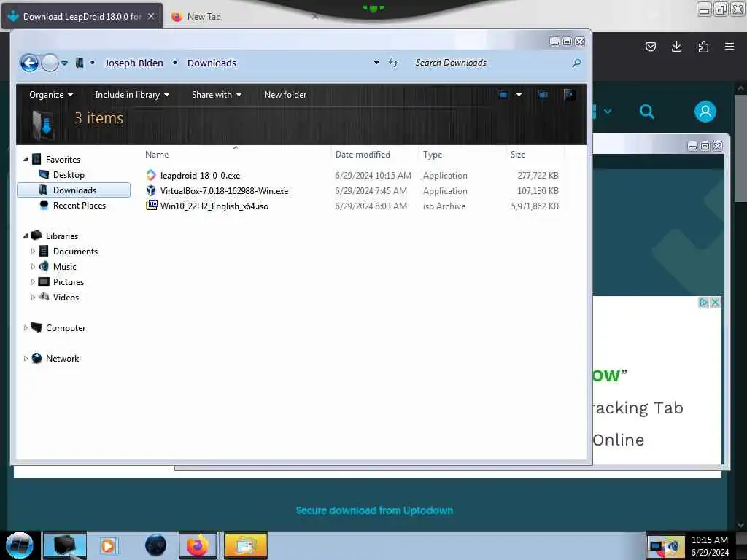Select Downloads in Favorites sidebar
This screenshot has width=747, height=560.
(74, 190)
